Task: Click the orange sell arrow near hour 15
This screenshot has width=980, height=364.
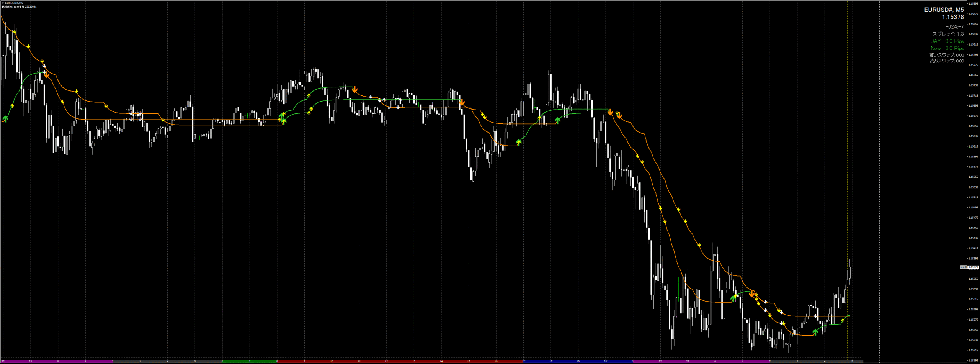Action: [x=462, y=103]
